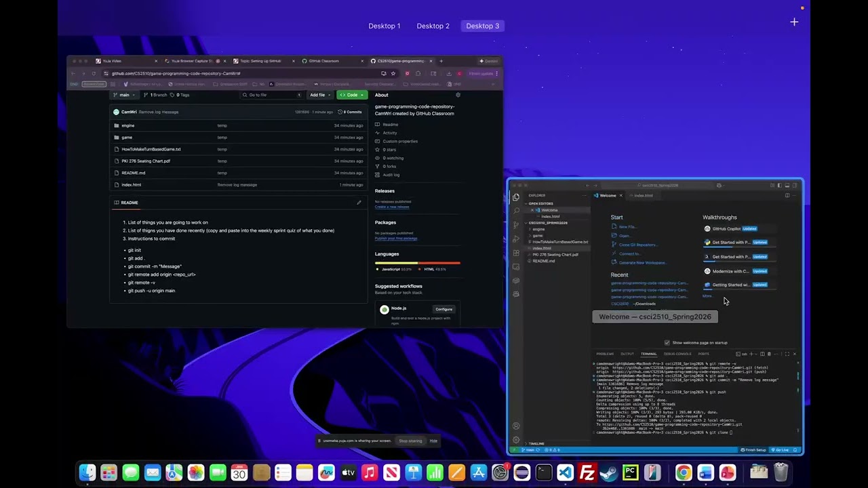Edit README with the pencil icon on GitHub
Viewport: 868px width, 488px height.
point(359,203)
